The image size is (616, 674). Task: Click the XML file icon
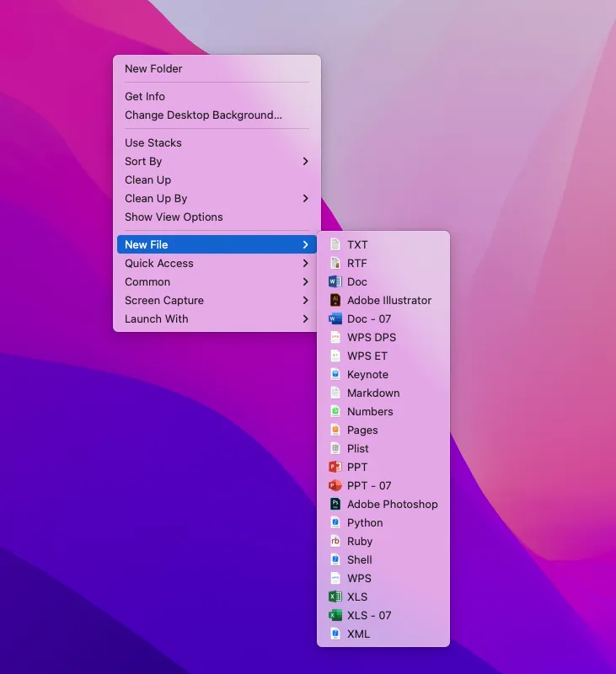point(335,634)
